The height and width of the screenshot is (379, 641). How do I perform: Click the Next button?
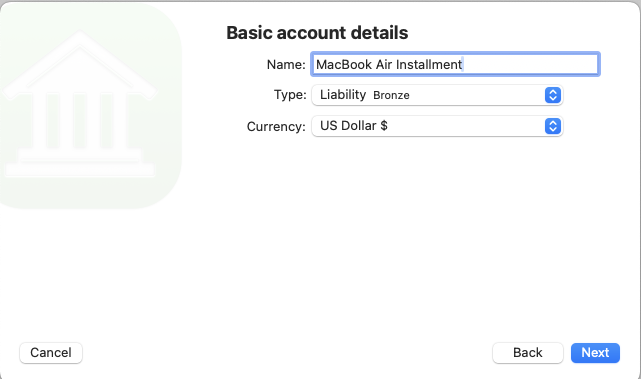point(595,352)
